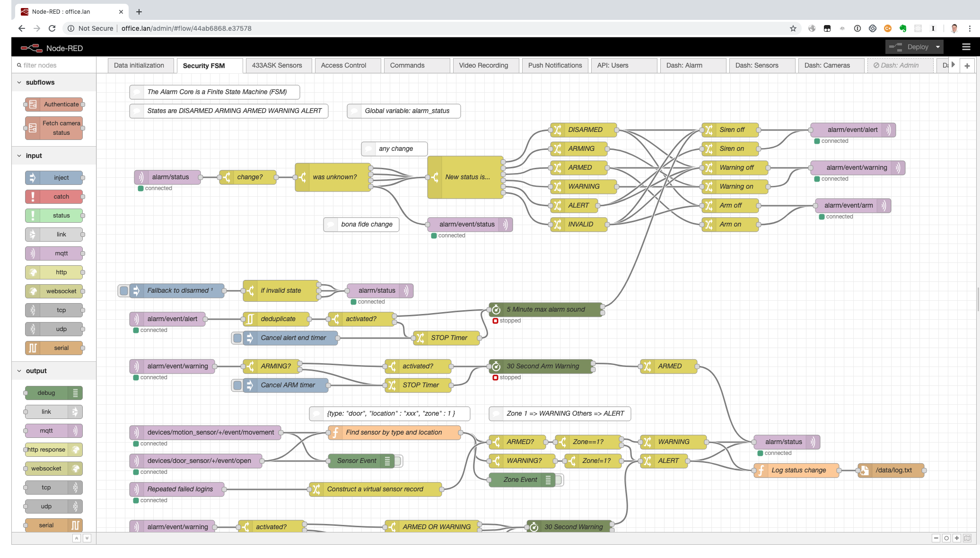
Task: Open Chrome profile avatar
Action: pos(954,28)
